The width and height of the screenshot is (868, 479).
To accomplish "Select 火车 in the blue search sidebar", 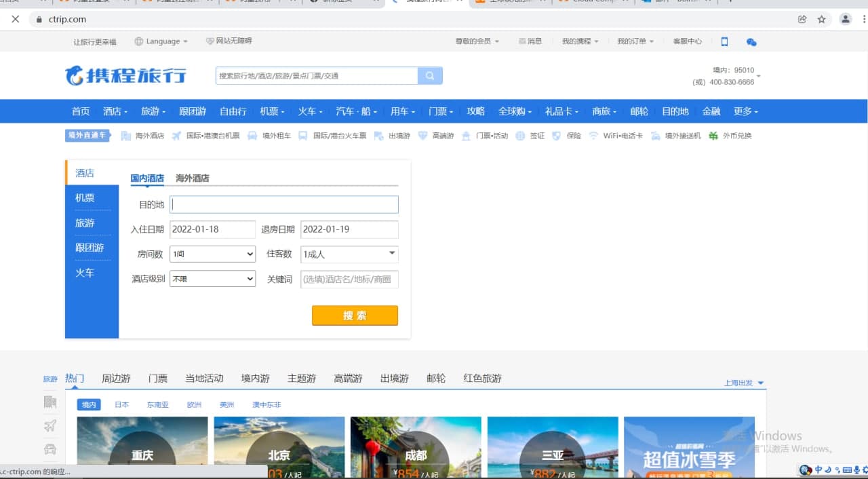I will click(85, 273).
